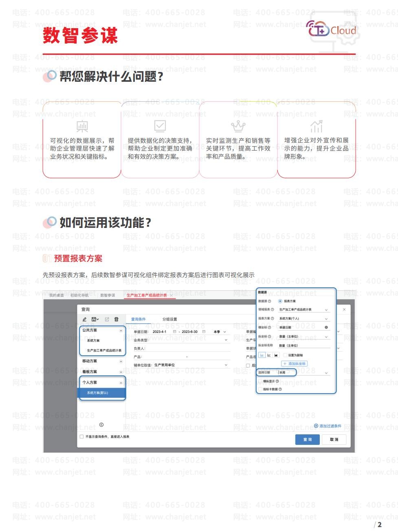This screenshot has width=398, height=532.
Task: Click the help icon beside 数据源 label
Action: pyautogui.click(x=269, y=301)
